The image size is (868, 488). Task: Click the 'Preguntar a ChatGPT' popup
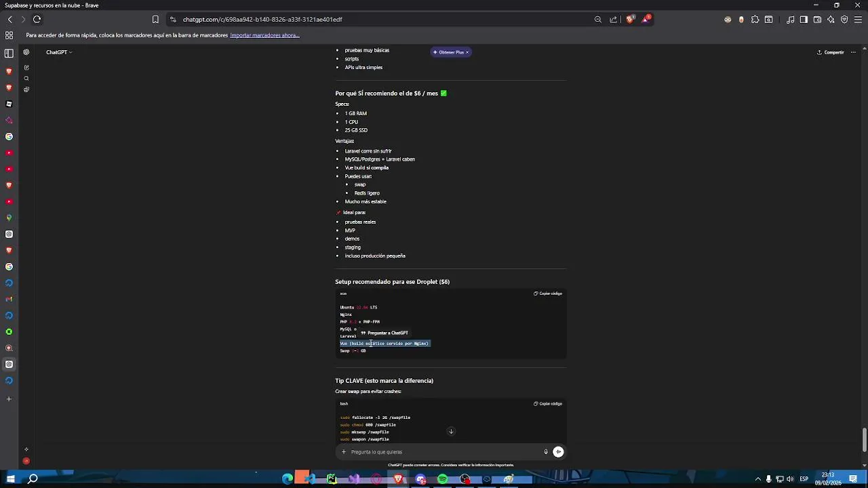[x=384, y=333]
